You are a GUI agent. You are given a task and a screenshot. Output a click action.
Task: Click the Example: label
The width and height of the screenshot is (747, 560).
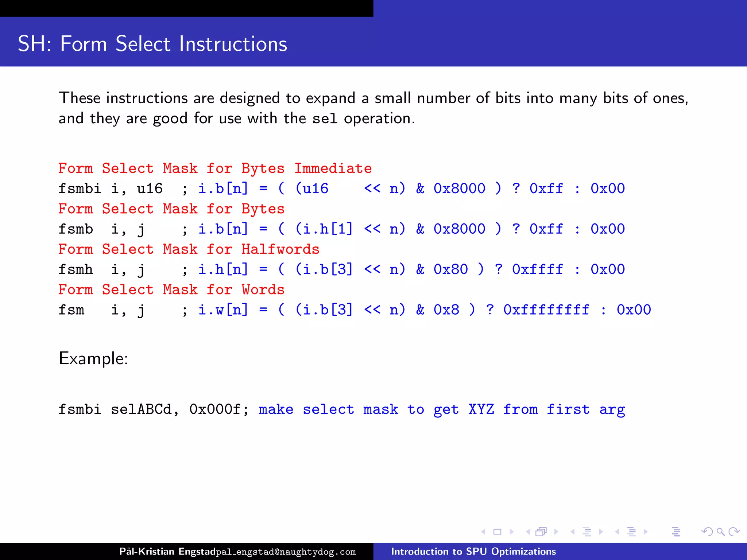93,359
